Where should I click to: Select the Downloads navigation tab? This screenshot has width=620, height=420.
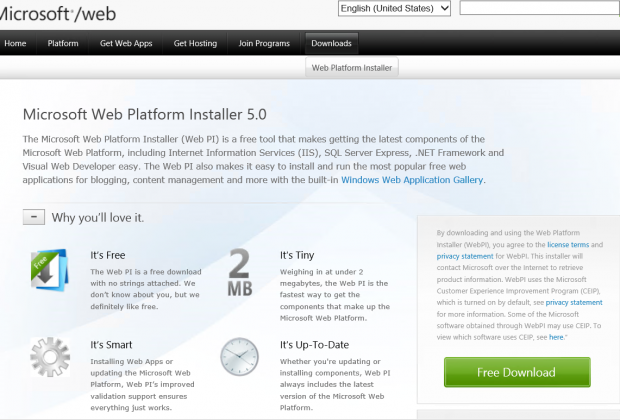(331, 43)
